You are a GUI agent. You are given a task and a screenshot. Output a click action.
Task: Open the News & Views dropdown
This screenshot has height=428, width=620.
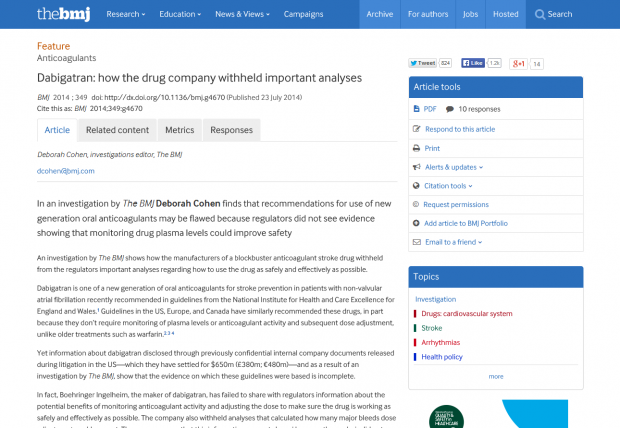click(242, 14)
